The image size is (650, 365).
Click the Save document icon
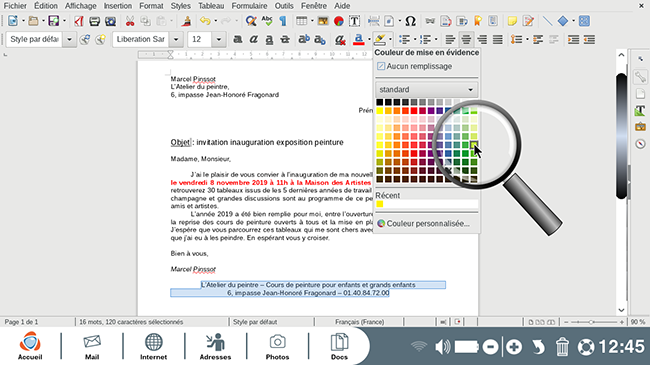click(x=53, y=21)
